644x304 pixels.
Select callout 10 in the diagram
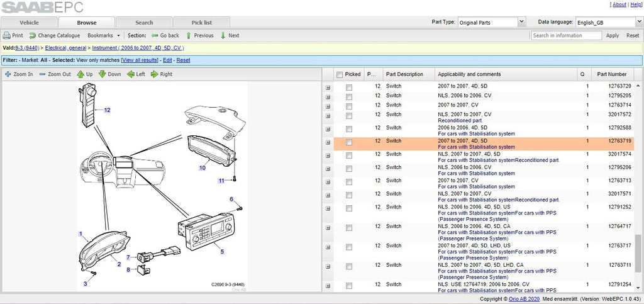click(x=202, y=167)
